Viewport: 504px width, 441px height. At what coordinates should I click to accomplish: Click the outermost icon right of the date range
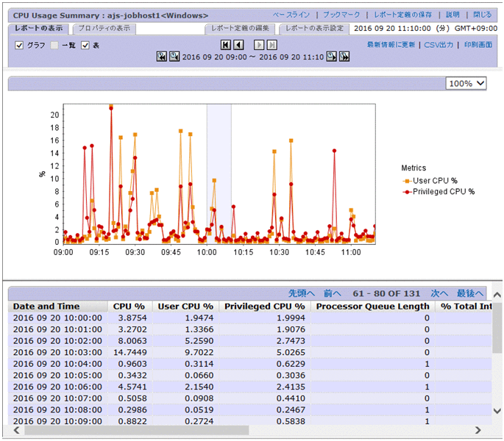click(x=344, y=57)
